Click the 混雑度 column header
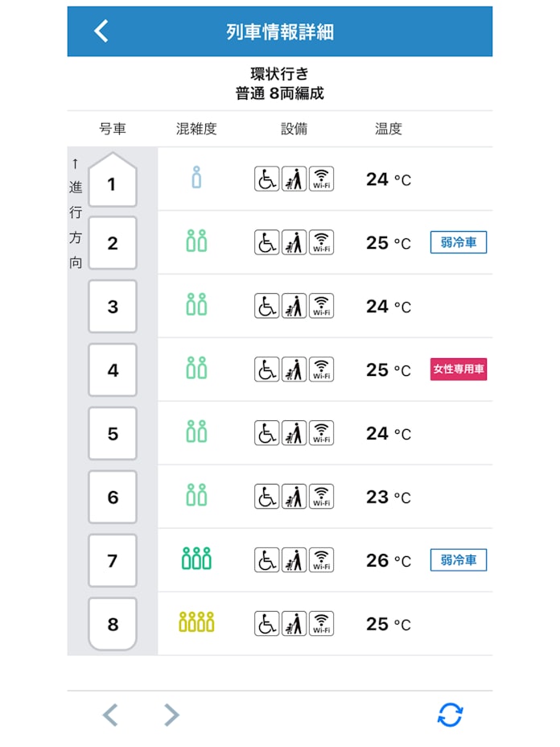This screenshot has height=747, width=560. click(x=196, y=129)
